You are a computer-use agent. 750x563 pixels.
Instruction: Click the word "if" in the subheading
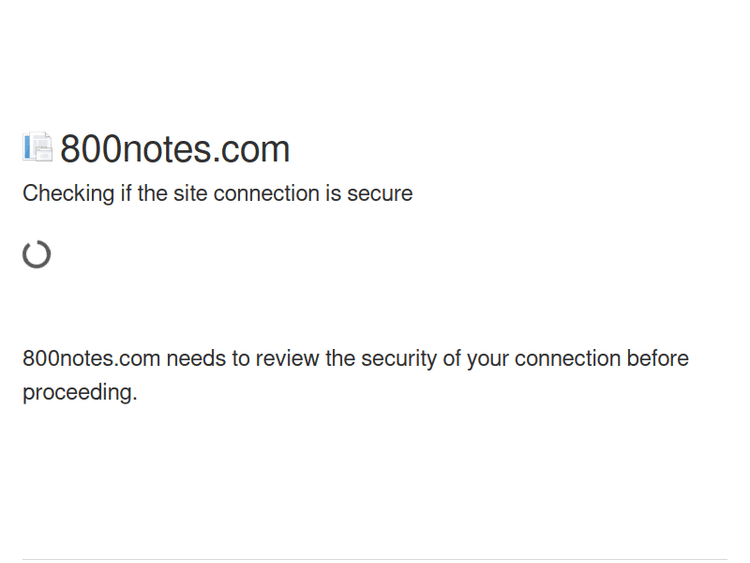point(126,193)
